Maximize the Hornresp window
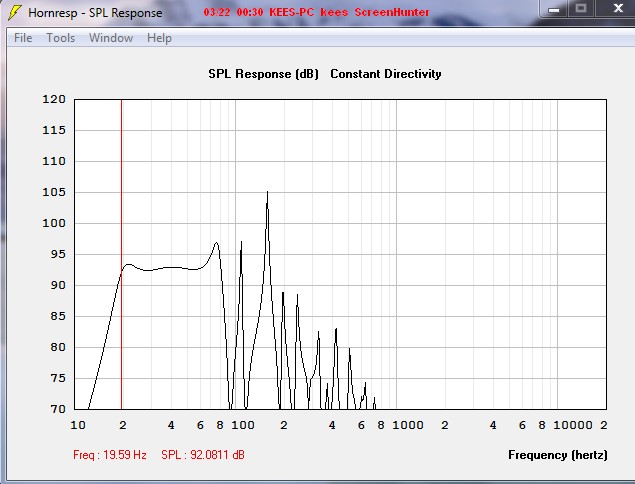 [581, 9]
